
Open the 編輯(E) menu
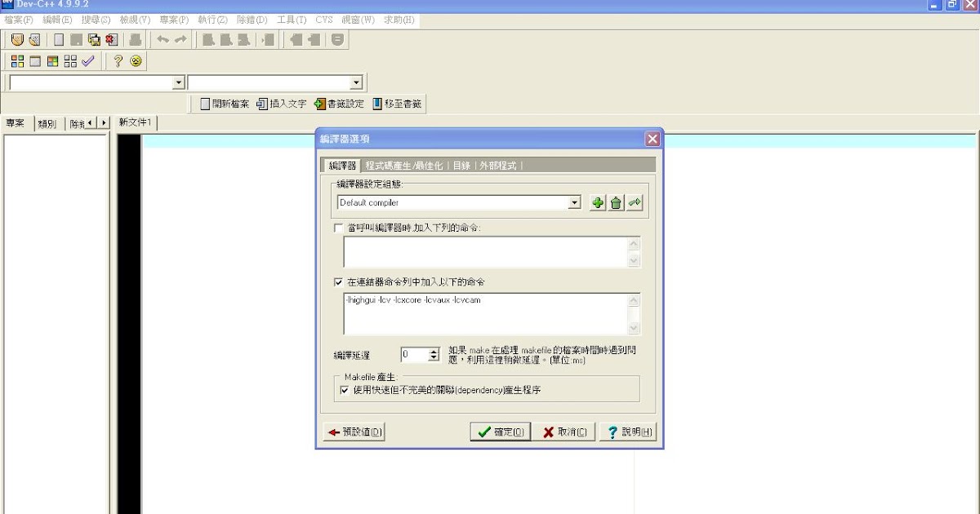57,20
